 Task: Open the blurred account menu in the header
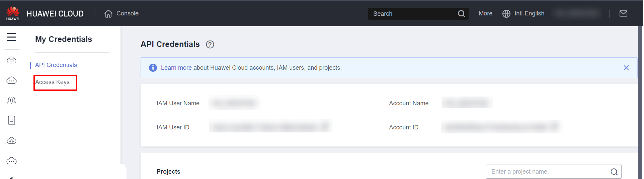pos(576,14)
